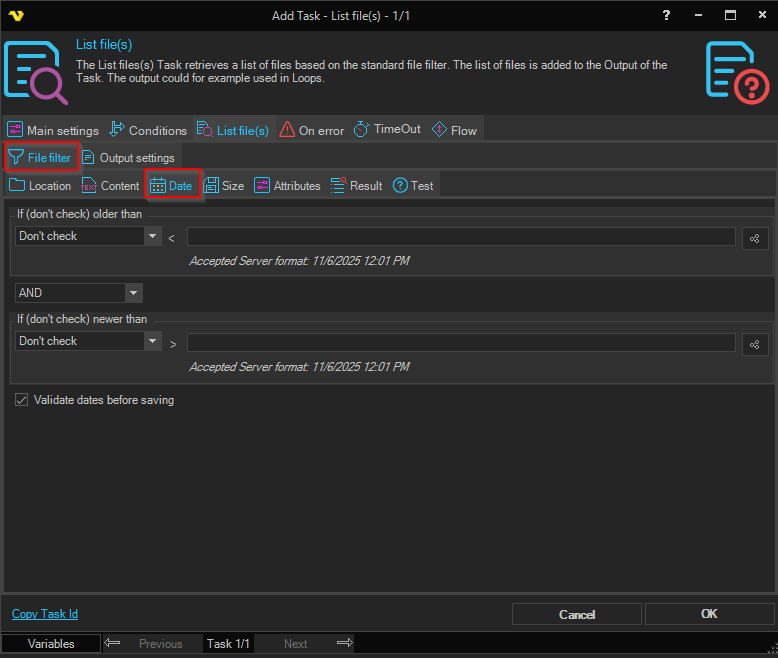The height and width of the screenshot is (658, 778).
Task: Click the List file(s) task icon in header
Action: (x=36, y=72)
